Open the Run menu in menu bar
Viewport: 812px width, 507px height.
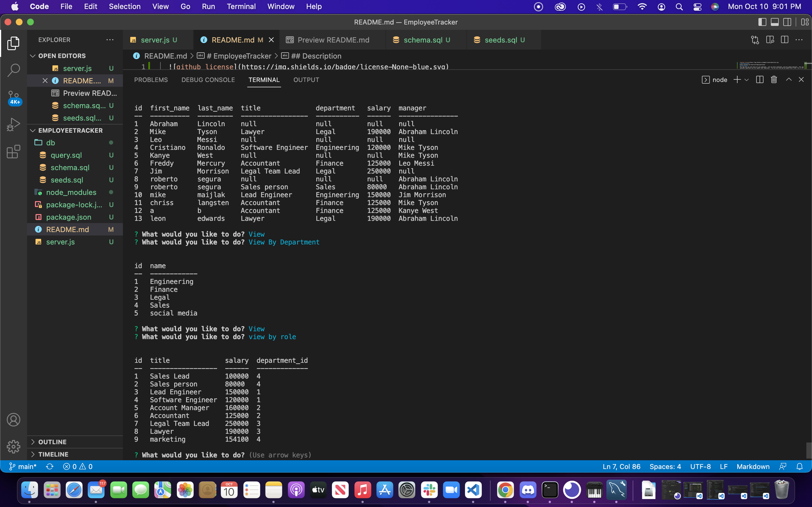[x=208, y=6]
